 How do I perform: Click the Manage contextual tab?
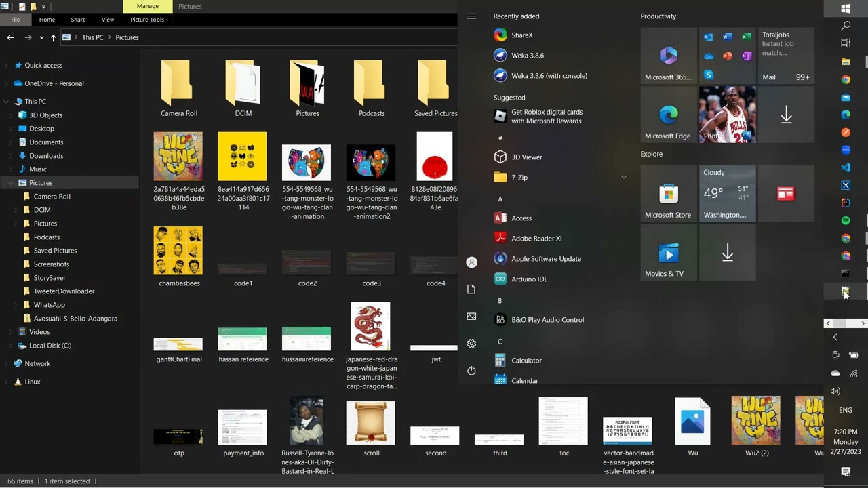(147, 6)
